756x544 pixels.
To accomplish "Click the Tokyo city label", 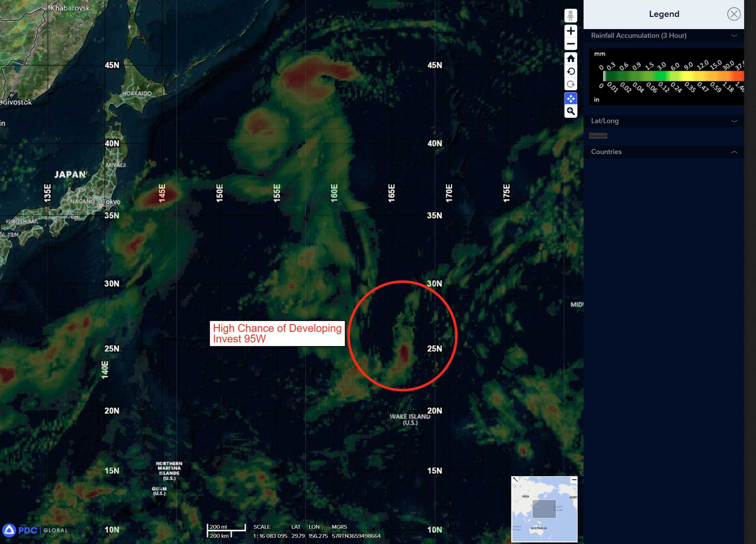I will click(111, 202).
